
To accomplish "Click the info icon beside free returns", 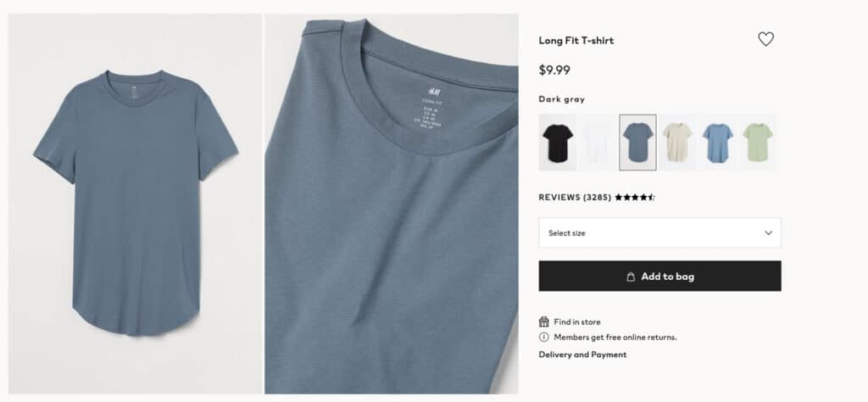I will (x=544, y=338).
